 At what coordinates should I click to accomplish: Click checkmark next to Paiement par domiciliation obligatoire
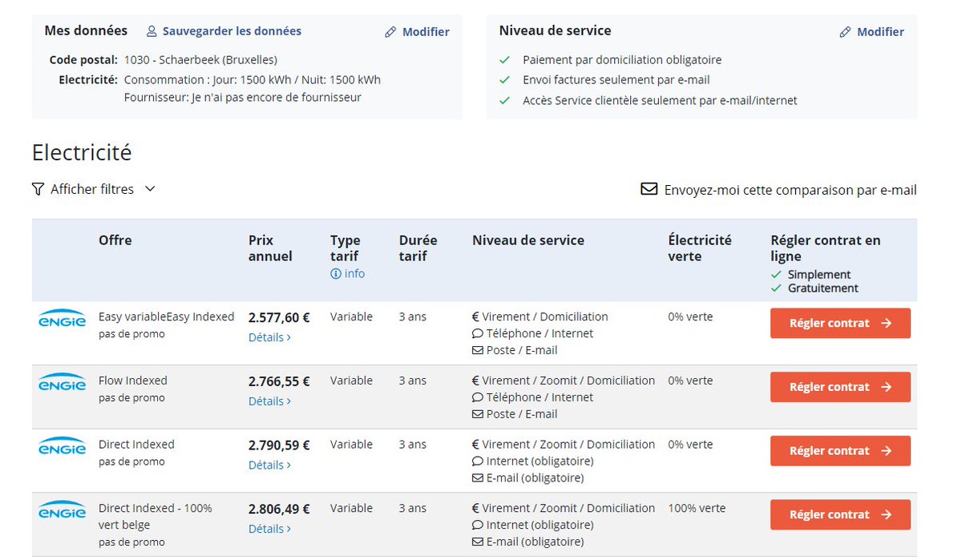[x=504, y=60]
